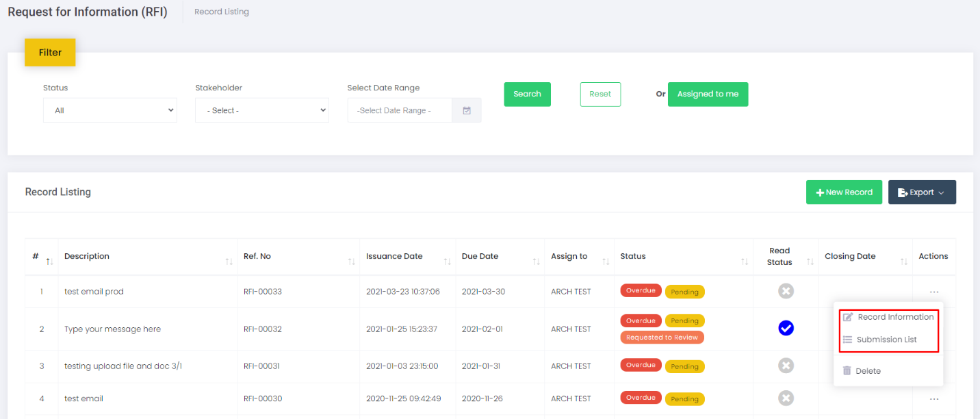Image resolution: width=980 pixels, height=419 pixels.
Task: Click the three-dot actions icon for row 4
Action: click(x=934, y=398)
